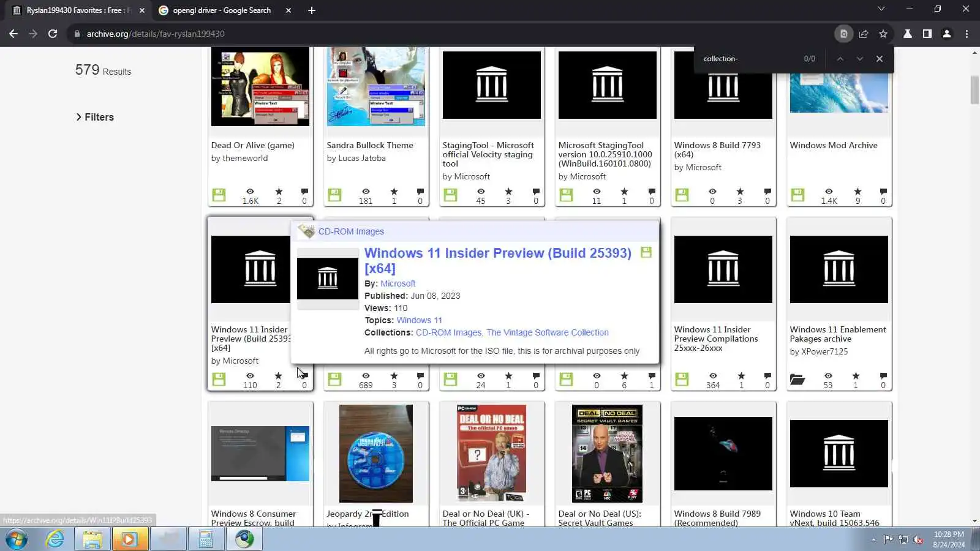Open the Windows Start menu
Screen dimensions: 980x551
pos(17,539)
